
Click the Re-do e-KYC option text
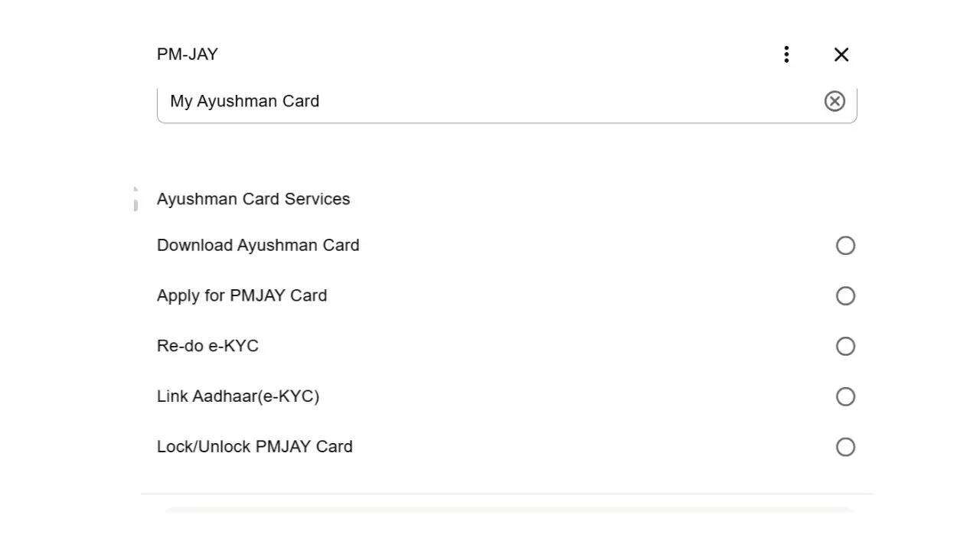(x=207, y=346)
